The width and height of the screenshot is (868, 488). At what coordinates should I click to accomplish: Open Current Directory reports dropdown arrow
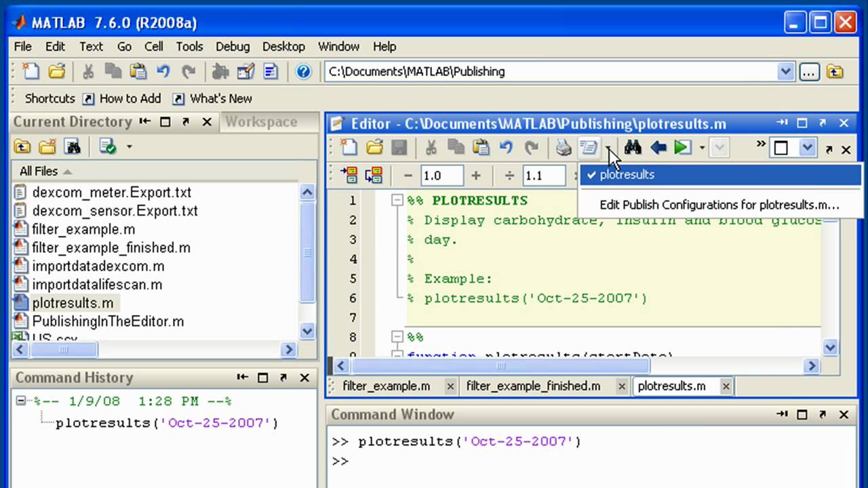[129, 146]
